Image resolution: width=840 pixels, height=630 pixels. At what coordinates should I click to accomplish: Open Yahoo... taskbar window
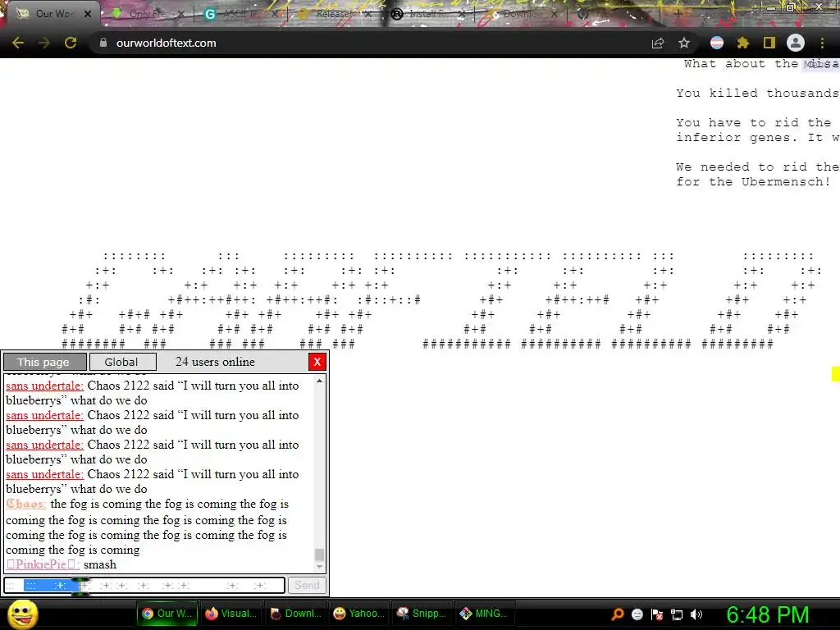tap(359, 614)
